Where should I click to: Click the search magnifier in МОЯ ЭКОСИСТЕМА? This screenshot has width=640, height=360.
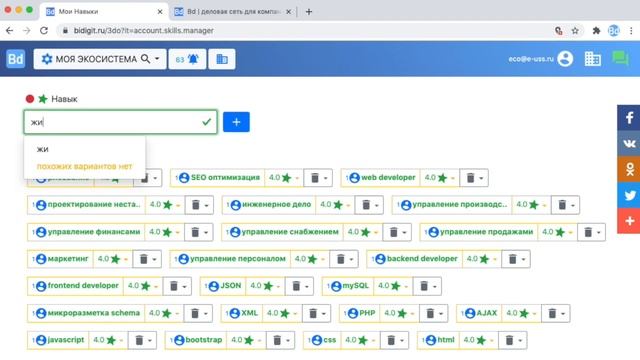click(x=145, y=59)
